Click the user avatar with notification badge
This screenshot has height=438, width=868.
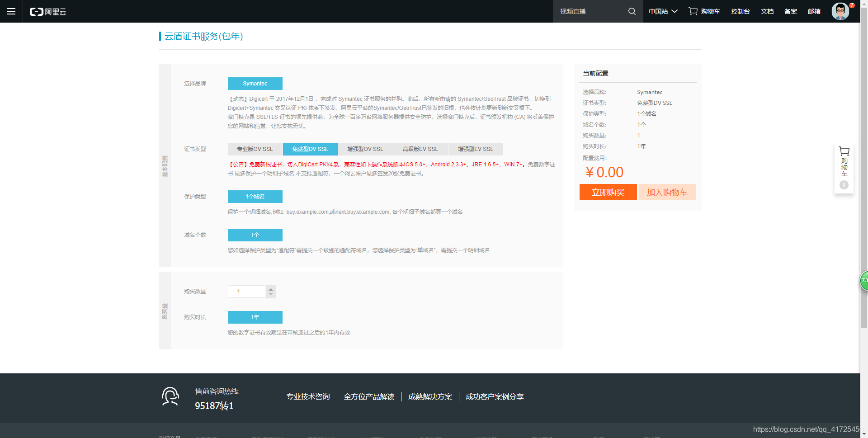click(840, 11)
